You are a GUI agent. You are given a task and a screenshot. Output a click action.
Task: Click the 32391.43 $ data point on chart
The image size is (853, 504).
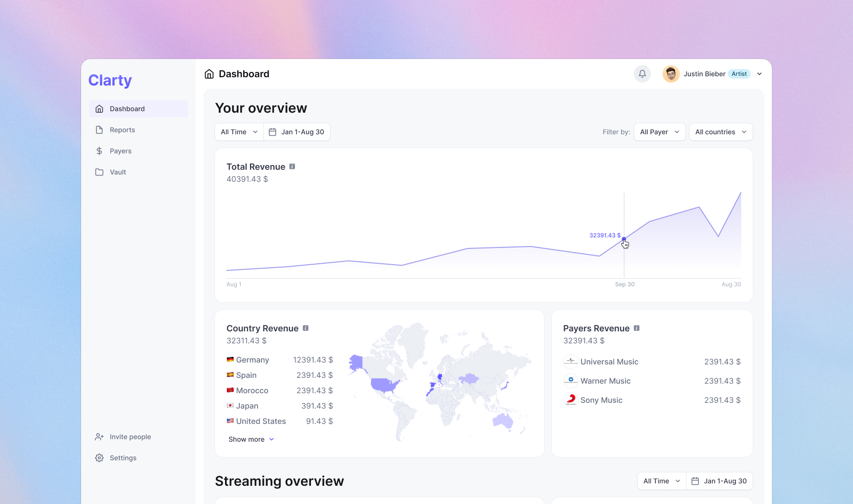tap(624, 239)
